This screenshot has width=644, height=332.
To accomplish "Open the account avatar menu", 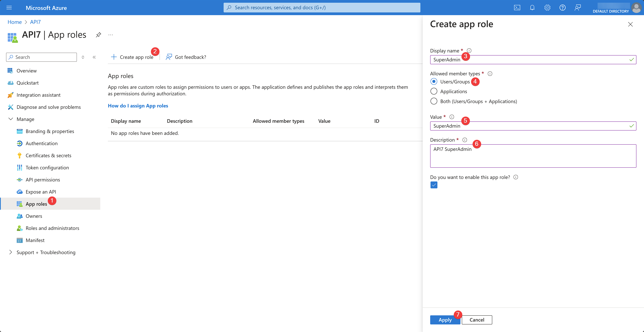I will point(636,8).
